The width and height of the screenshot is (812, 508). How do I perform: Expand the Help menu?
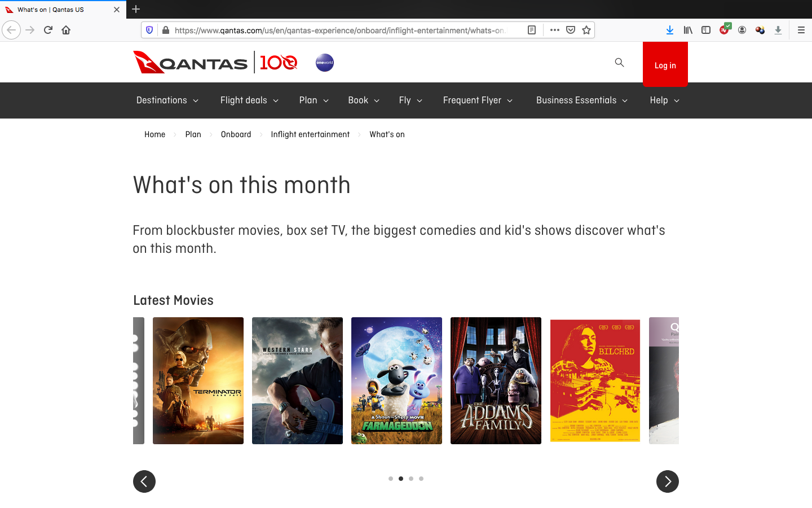tap(664, 100)
